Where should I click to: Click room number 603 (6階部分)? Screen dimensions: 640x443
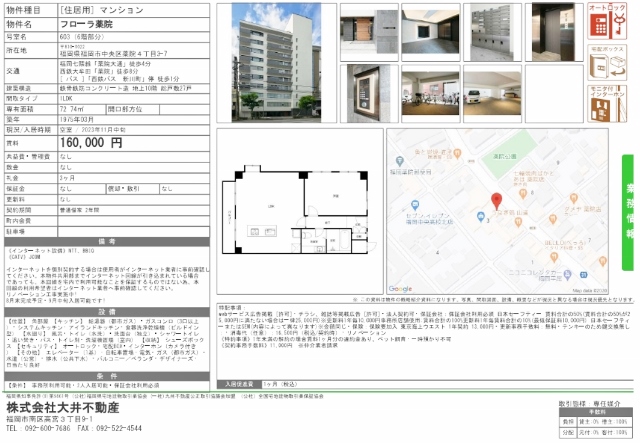point(82,37)
